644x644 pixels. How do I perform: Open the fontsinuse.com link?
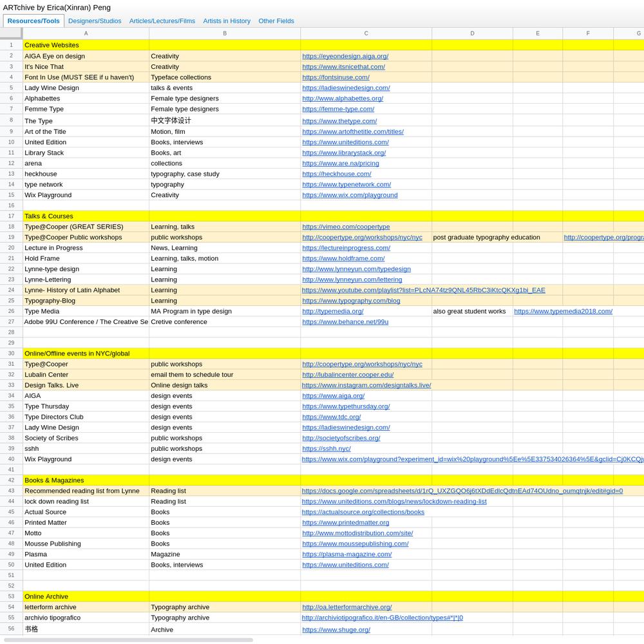[x=336, y=77]
